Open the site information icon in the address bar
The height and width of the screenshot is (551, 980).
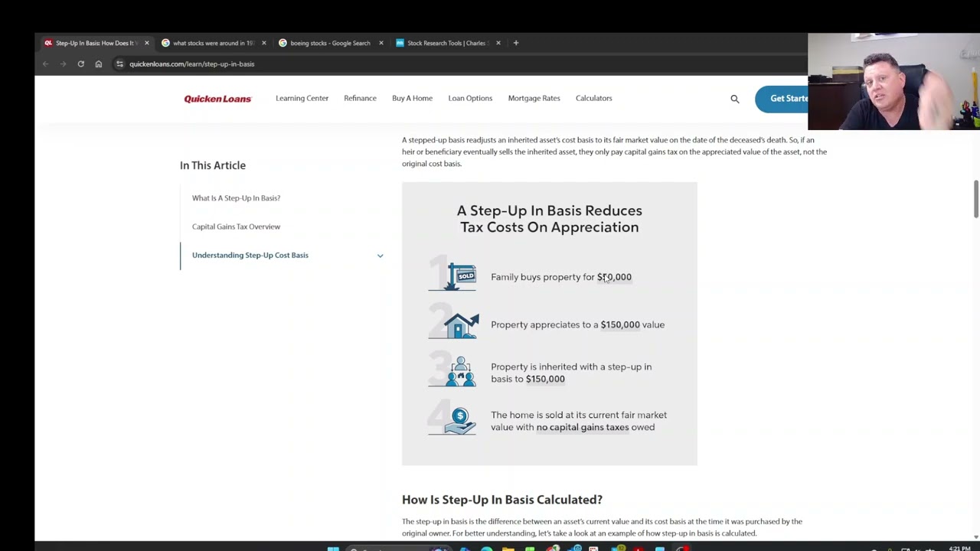point(119,64)
